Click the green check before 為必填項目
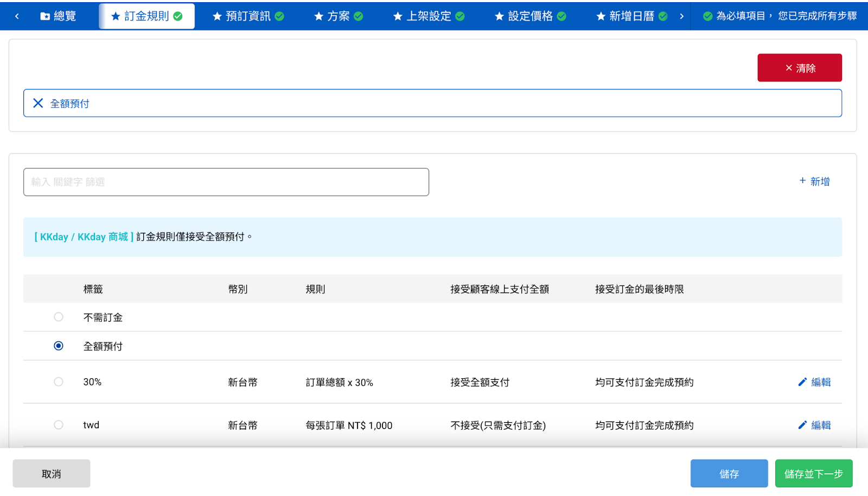868x496 pixels. tap(707, 16)
